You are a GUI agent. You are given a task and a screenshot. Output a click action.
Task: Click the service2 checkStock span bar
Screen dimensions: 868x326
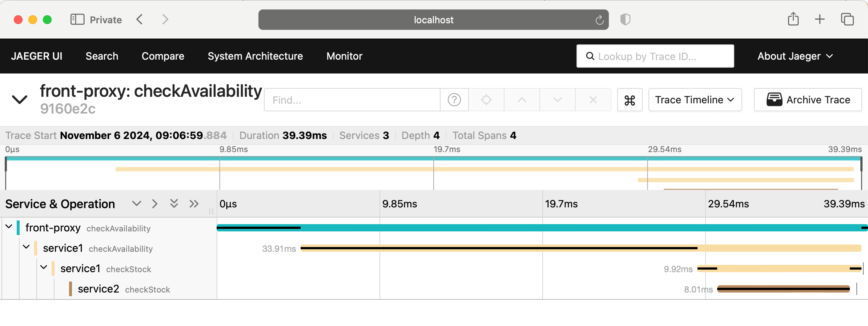pos(783,289)
